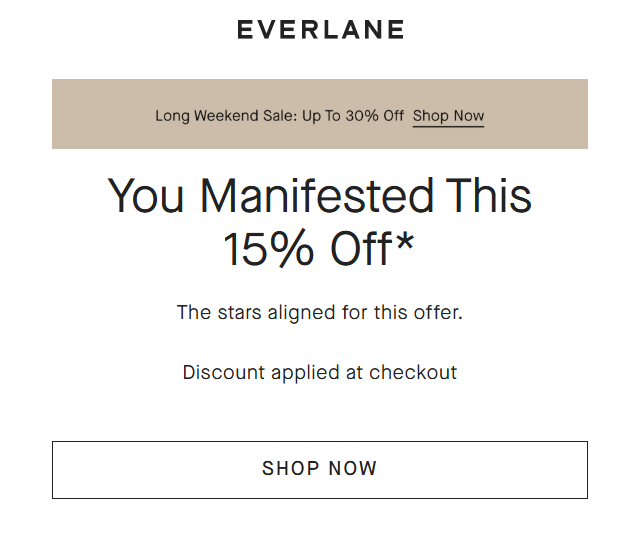Click the word offer in subheading
The width and height of the screenshot is (620, 539).
[438, 312]
